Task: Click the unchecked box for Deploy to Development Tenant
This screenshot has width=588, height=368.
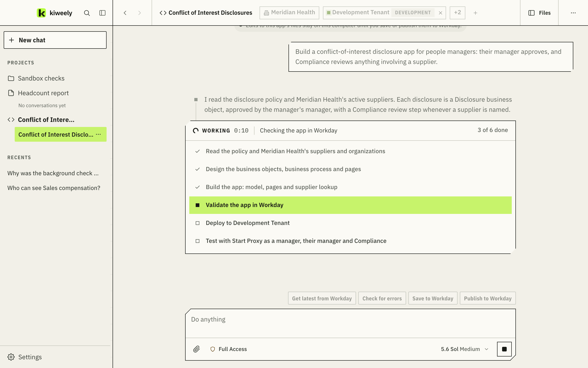Action: [x=198, y=223]
